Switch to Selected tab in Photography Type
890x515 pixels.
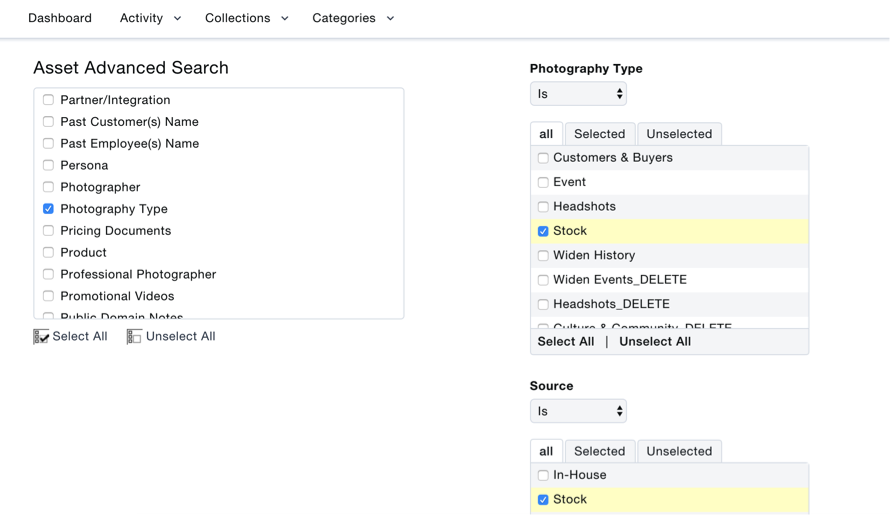pyautogui.click(x=599, y=134)
